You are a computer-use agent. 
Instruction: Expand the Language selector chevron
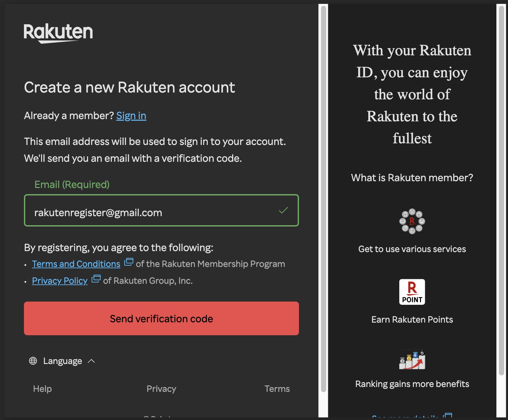pos(92,361)
